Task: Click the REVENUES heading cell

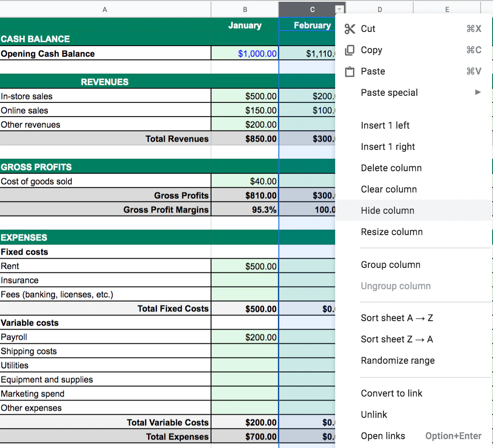Action: tap(105, 82)
